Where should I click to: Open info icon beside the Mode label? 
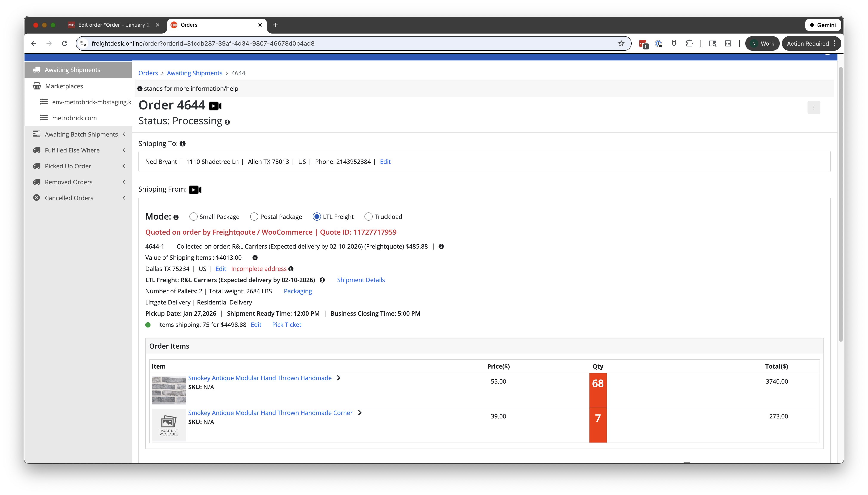176,217
